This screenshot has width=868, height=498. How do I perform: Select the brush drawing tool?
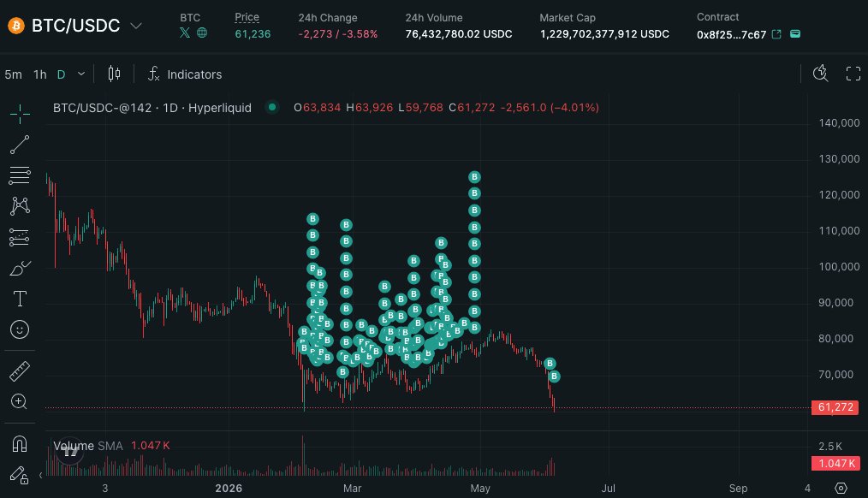(20, 269)
